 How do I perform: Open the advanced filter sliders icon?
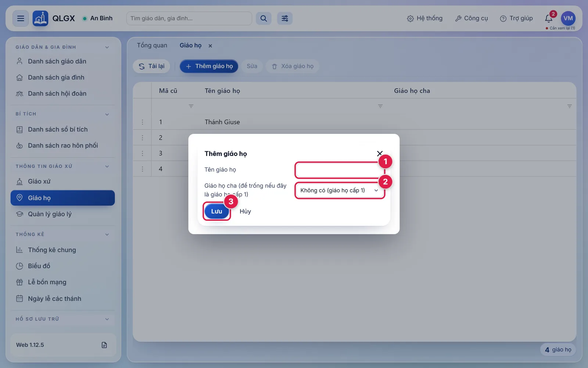285,18
